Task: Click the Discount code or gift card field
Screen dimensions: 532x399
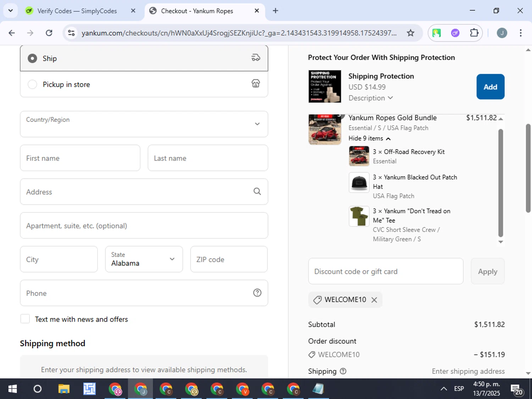Action: click(x=386, y=271)
